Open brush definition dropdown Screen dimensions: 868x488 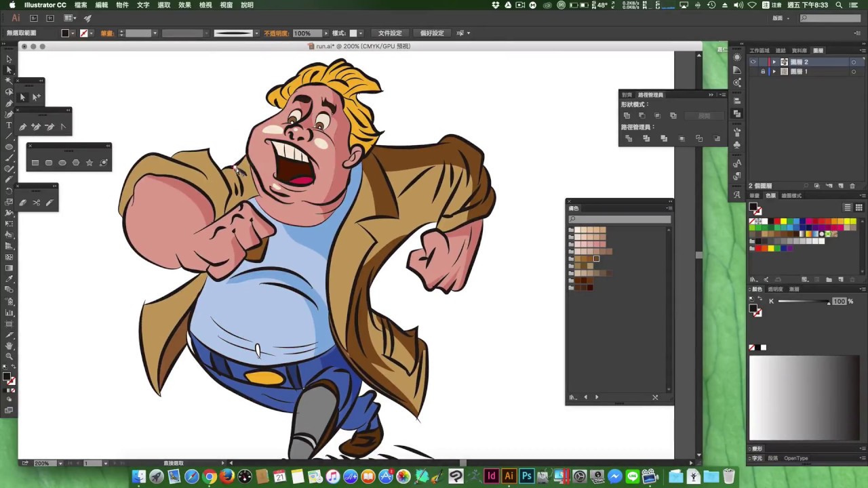click(x=257, y=33)
